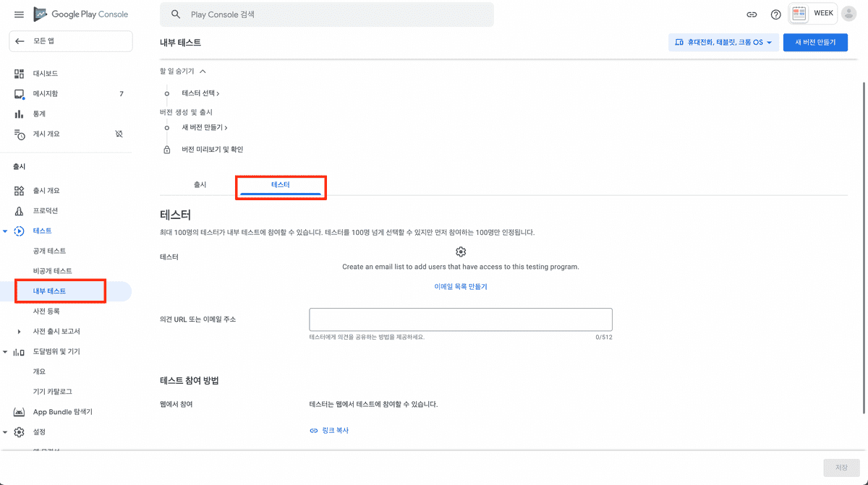Click the 새 버전 만들기 button
The height and width of the screenshot is (485, 868).
pyautogui.click(x=815, y=43)
